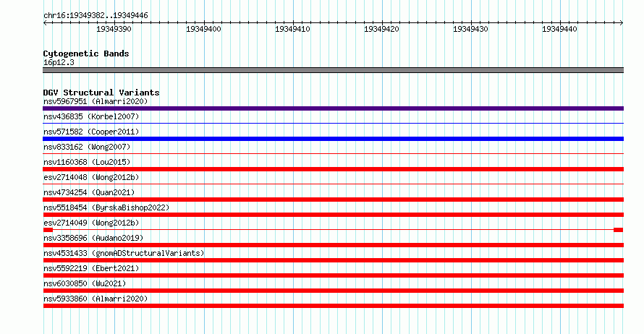The height and width of the screenshot is (334, 644).
Task: Click ruler position 19349390
Action: click(x=114, y=29)
